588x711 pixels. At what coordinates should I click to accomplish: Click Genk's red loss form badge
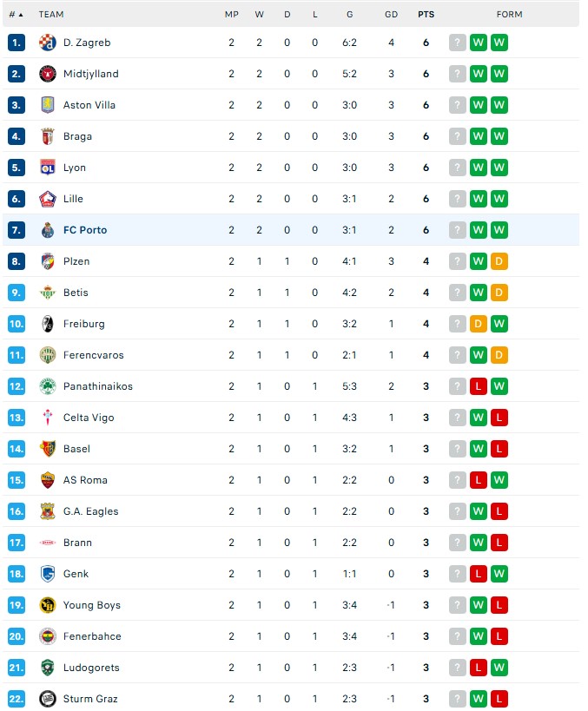[x=478, y=574]
